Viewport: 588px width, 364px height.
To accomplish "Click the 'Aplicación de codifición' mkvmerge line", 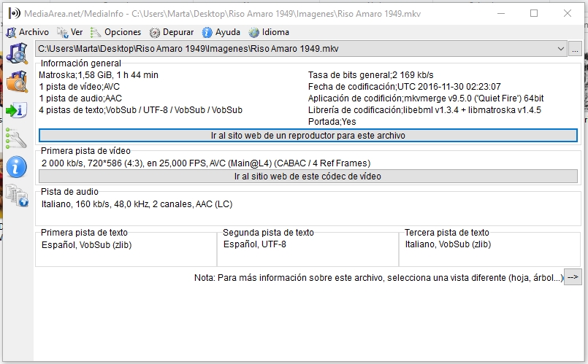I will click(426, 98).
